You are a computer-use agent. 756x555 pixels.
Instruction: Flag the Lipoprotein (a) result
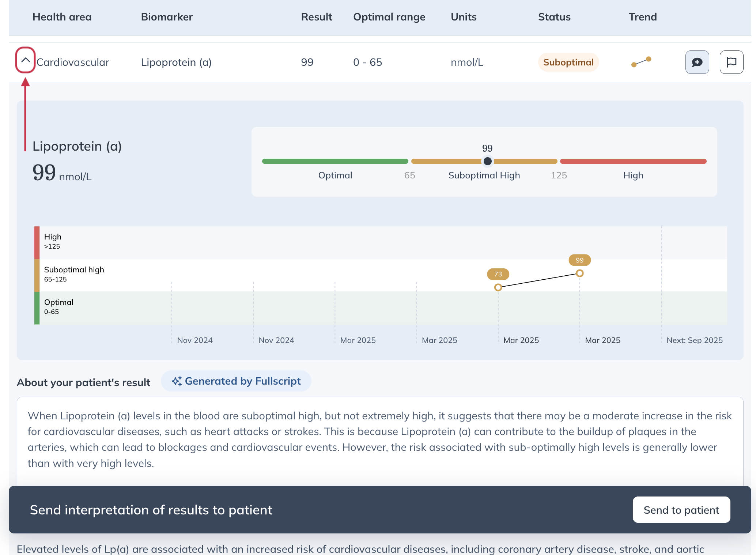(x=732, y=62)
